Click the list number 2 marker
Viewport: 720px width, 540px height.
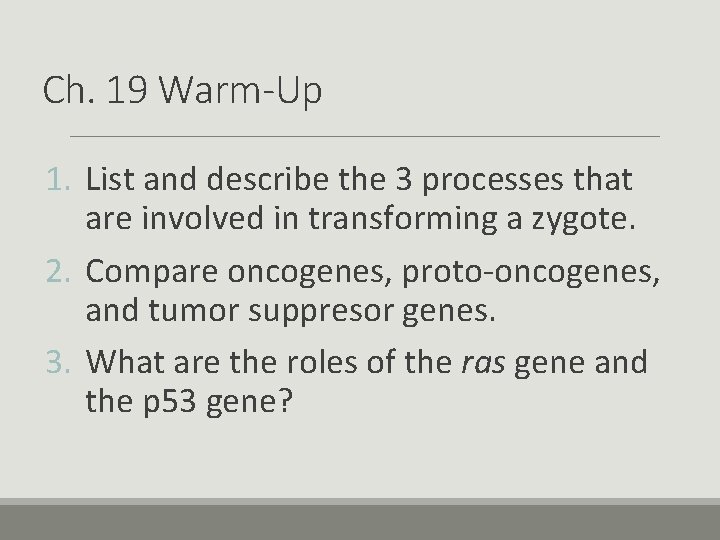click(x=58, y=271)
